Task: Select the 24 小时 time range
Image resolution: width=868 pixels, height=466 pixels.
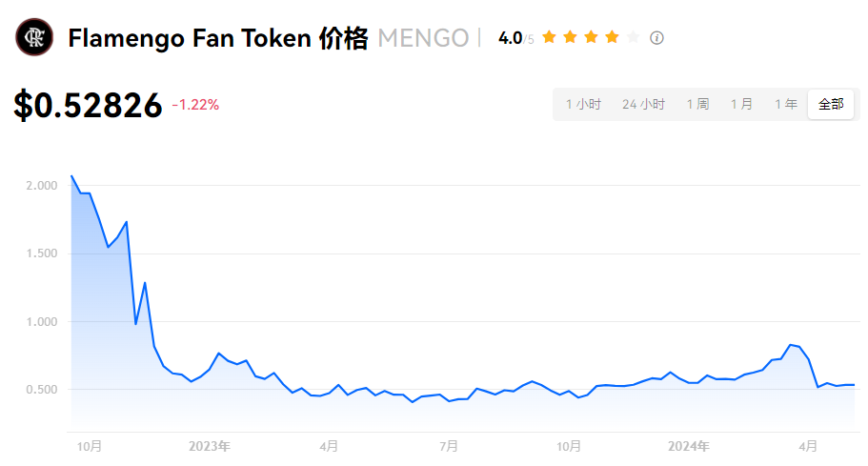Action: (644, 104)
